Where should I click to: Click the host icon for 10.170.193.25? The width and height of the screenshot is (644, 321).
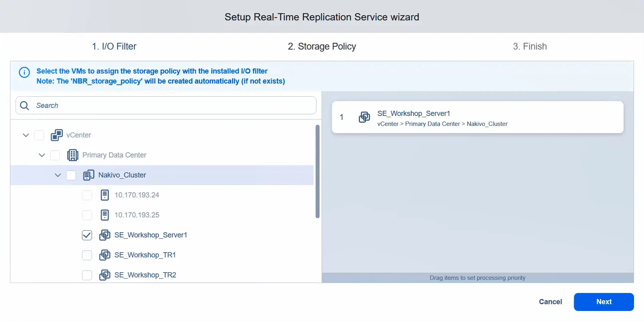tap(105, 215)
